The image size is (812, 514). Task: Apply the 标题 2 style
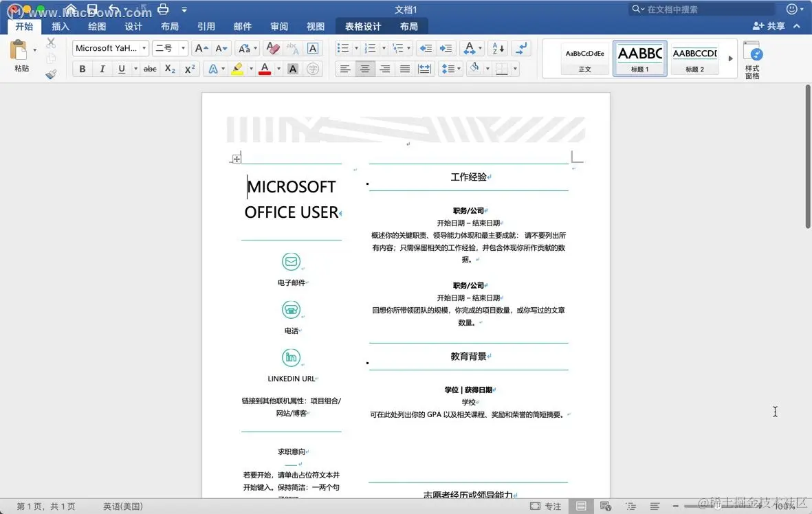point(694,58)
